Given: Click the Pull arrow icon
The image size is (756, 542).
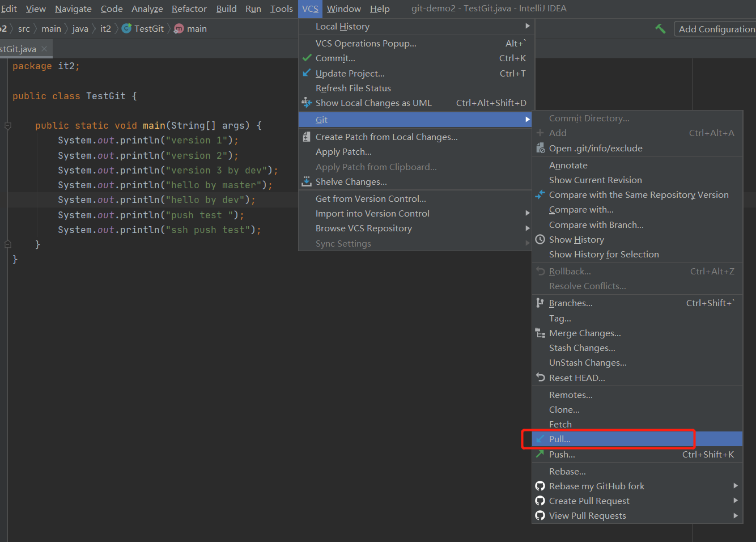Looking at the screenshot, I should click(540, 439).
